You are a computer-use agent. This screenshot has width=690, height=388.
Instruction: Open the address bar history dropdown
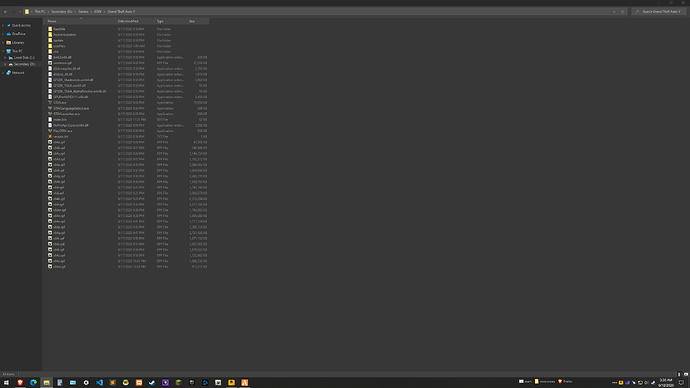click(614, 12)
